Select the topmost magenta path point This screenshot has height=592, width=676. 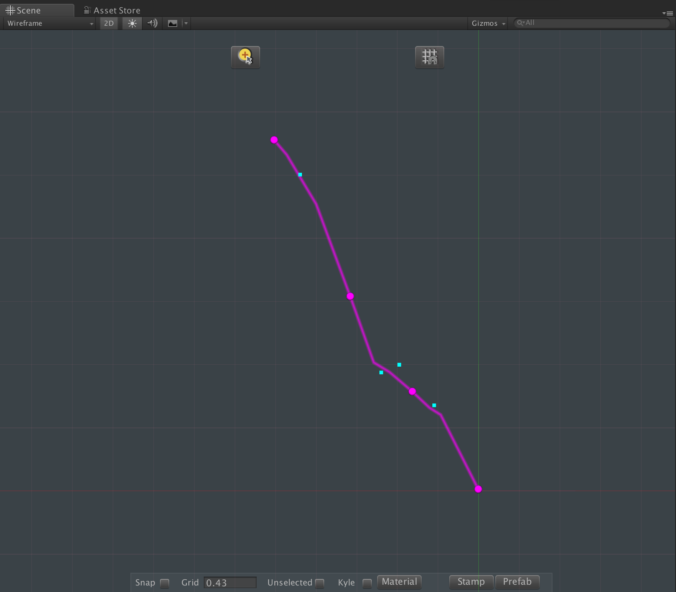point(274,140)
